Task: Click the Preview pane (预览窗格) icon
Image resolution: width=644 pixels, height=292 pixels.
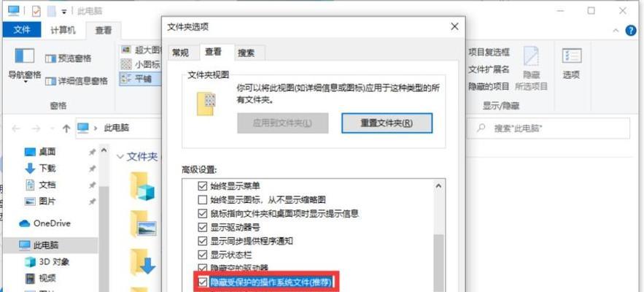Action: pos(50,59)
